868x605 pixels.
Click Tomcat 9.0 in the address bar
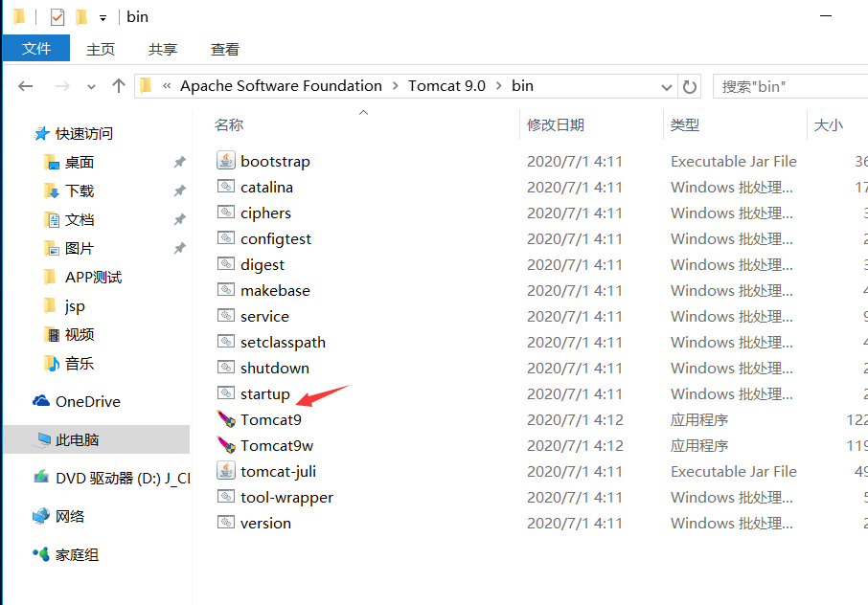[x=446, y=86]
